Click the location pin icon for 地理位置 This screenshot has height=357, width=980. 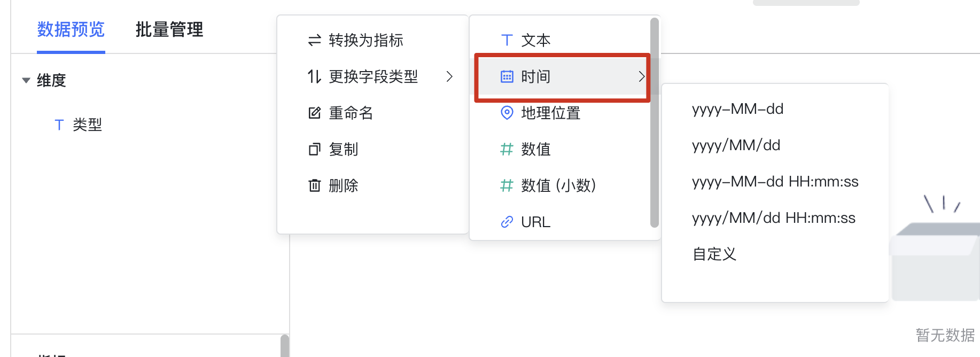[x=507, y=113]
